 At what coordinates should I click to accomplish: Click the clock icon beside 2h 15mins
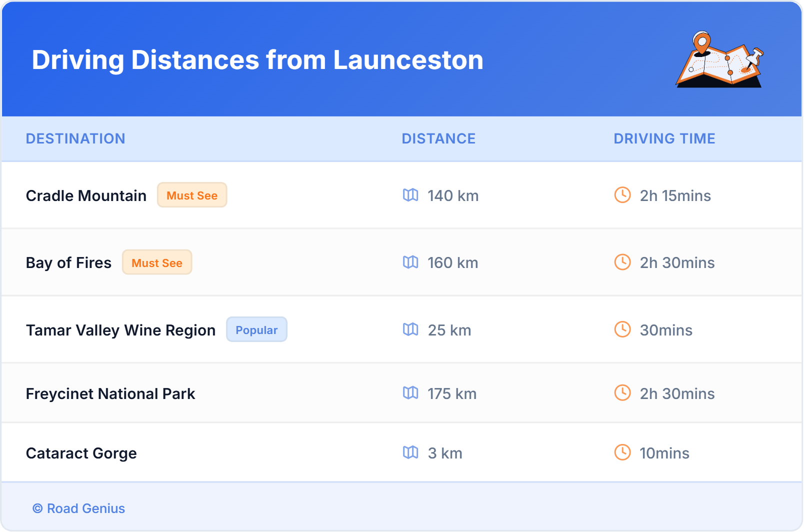[x=622, y=195]
